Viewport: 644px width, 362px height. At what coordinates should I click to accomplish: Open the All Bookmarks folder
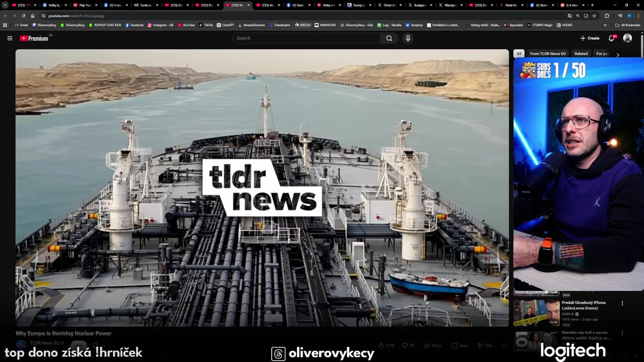(627, 25)
